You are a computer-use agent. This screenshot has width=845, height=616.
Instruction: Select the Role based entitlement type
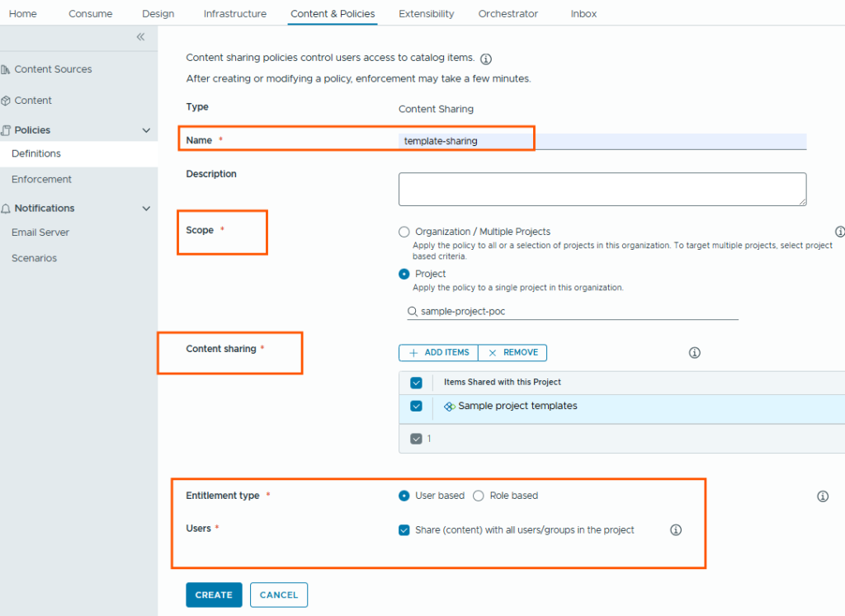tap(479, 496)
